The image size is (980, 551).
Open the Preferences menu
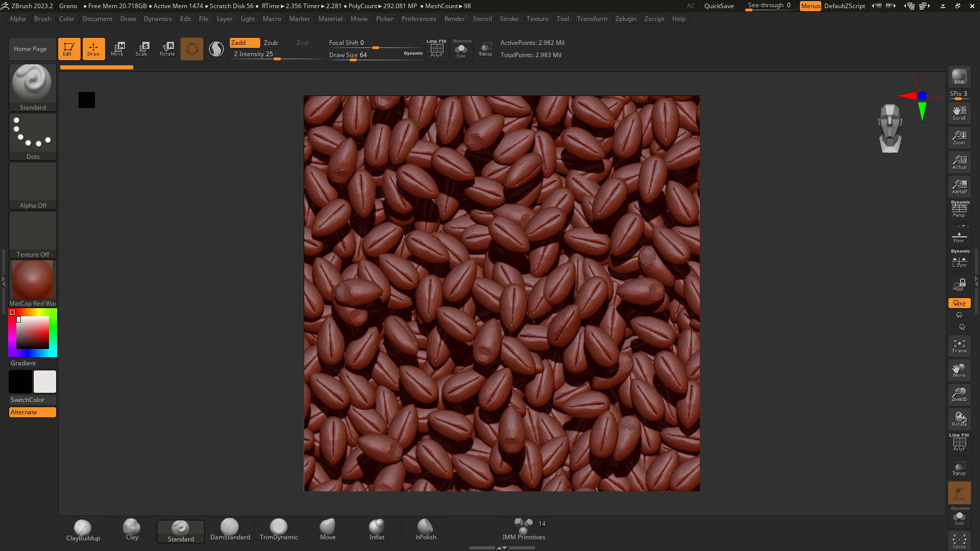pyautogui.click(x=419, y=19)
